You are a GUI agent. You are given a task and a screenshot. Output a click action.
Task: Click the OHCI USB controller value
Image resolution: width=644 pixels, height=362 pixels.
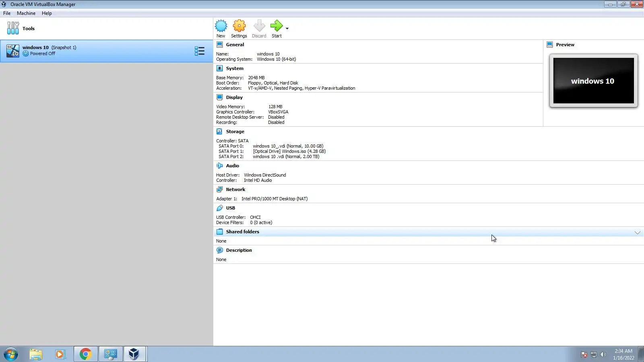coord(255,217)
